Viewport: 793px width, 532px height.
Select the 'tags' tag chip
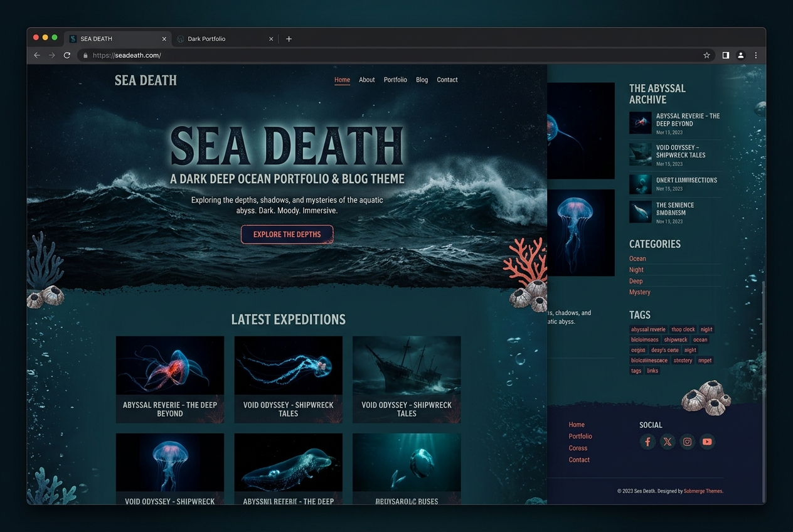point(636,371)
